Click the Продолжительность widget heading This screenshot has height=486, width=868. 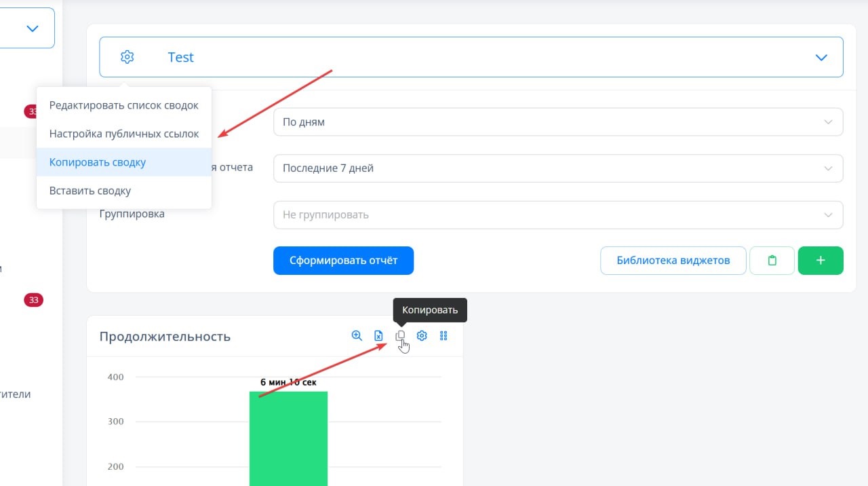(165, 336)
